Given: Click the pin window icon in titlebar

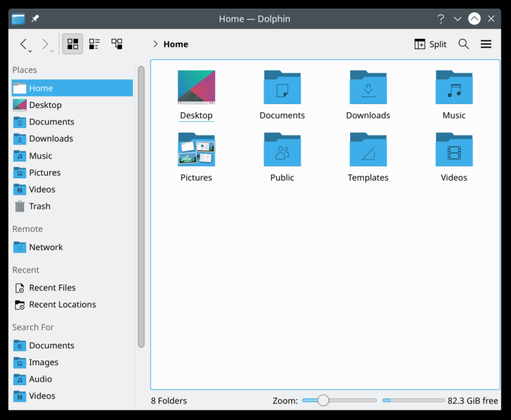Looking at the screenshot, I should click(x=35, y=19).
